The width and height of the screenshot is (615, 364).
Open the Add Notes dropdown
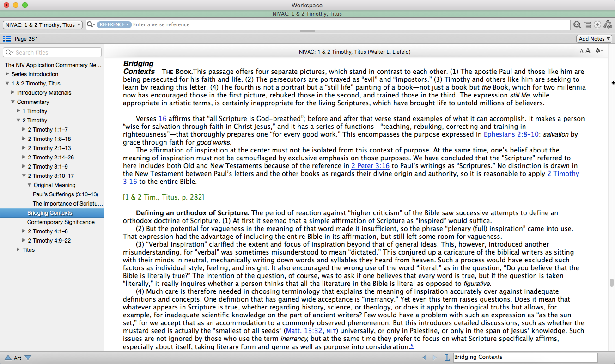pos(594,39)
